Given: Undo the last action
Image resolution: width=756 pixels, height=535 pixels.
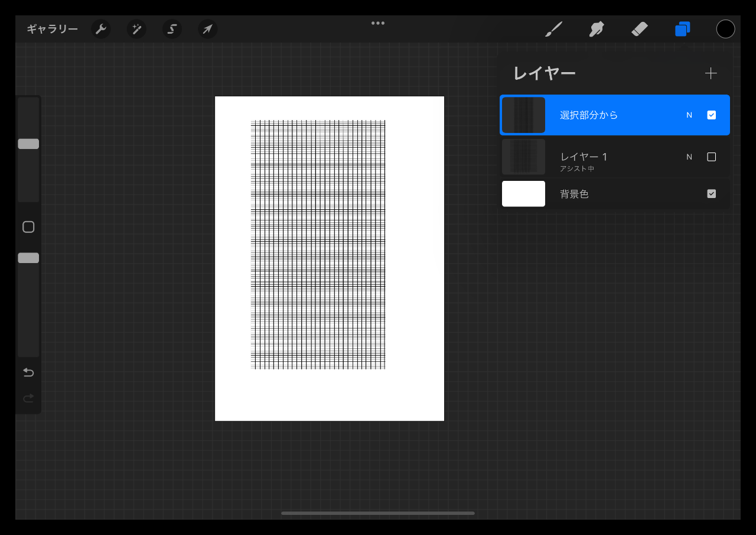Looking at the screenshot, I should tap(28, 372).
